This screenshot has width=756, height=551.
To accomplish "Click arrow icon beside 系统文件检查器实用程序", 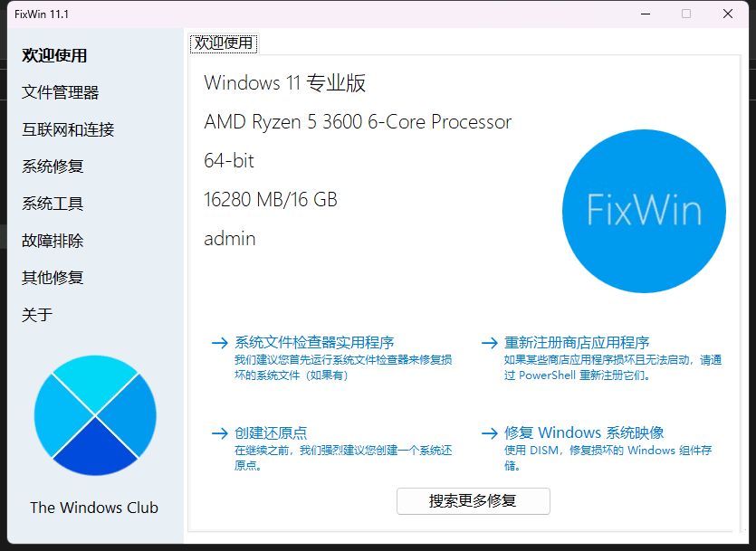I will coord(219,343).
